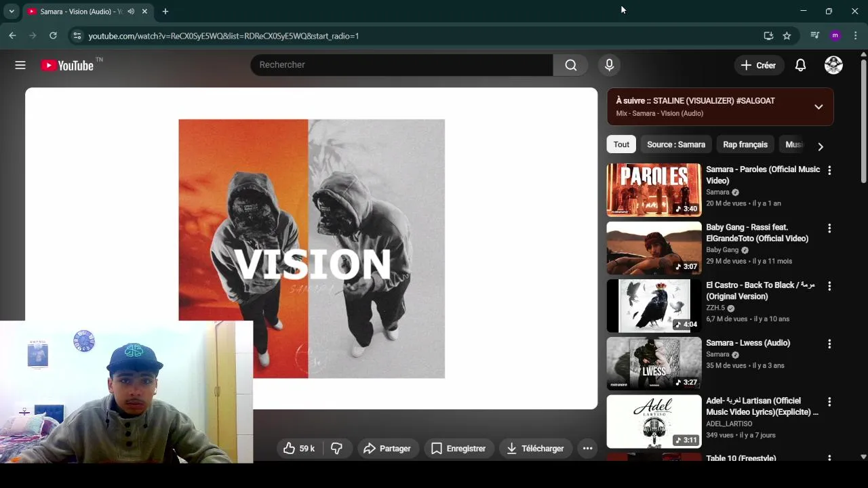Click into the Rechercher search field
Viewport: 868px width, 488px height.
(x=401, y=65)
